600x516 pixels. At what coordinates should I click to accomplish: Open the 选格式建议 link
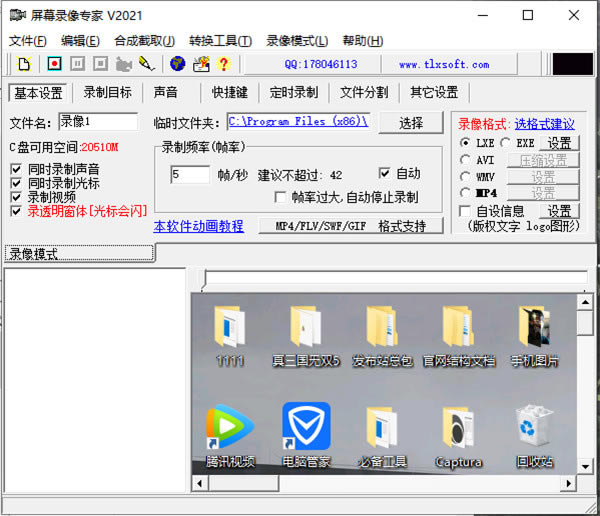(545, 124)
